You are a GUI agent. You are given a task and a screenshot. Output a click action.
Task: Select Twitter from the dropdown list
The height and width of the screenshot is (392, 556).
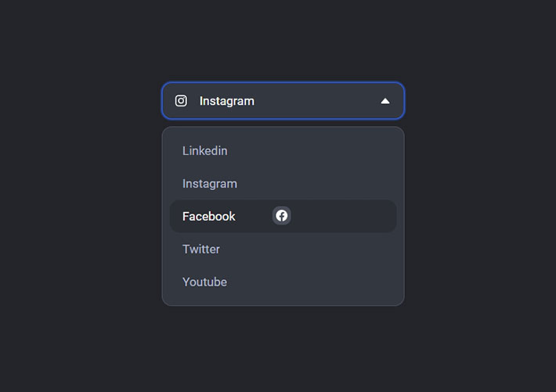[x=201, y=249]
